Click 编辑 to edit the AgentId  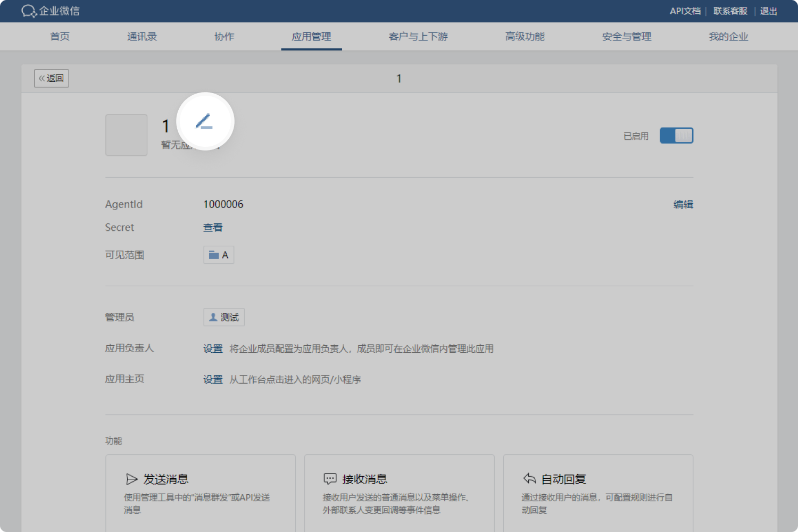click(x=683, y=204)
